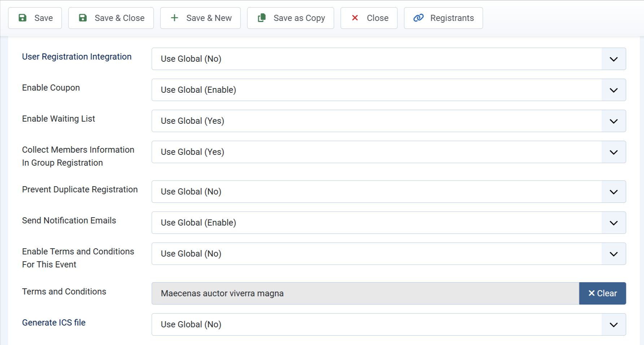Click the red X icon on Close
Viewport: 644px width, 345px height.
pyautogui.click(x=355, y=18)
